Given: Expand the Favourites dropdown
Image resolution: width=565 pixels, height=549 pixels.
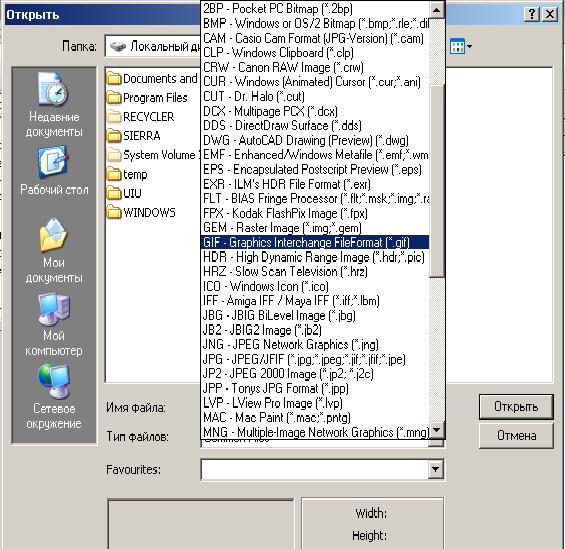Looking at the screenshot, I should pyautogui.click(x=435, y=469).
